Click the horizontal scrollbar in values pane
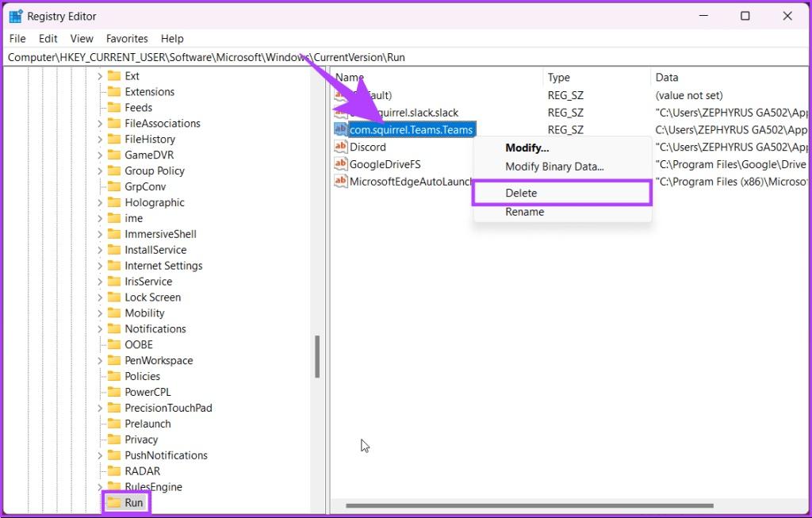This screenshot has height=518, width=812. pyautogui.click(x=529, y=505)
